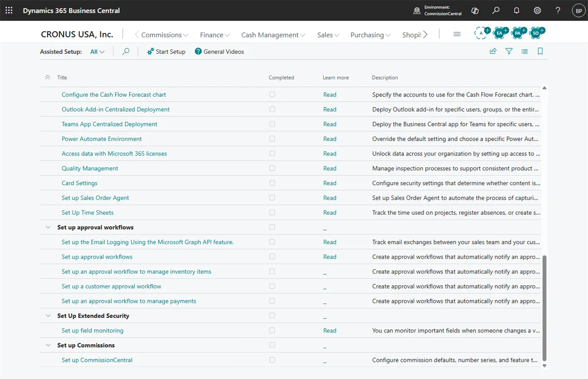Viewport: 588px width, 379px height.
Task: Open the BP user account avatar
Action: click(x=578, y=11)
